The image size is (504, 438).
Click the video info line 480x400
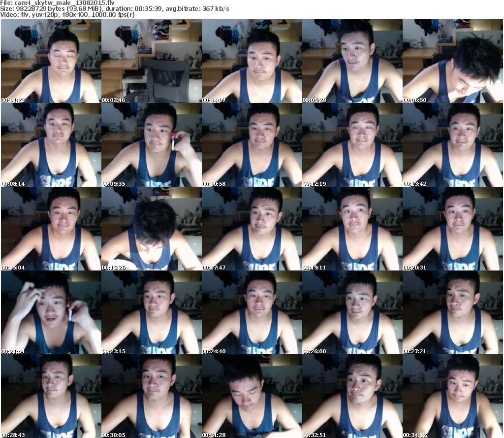[x=67, y=15]
